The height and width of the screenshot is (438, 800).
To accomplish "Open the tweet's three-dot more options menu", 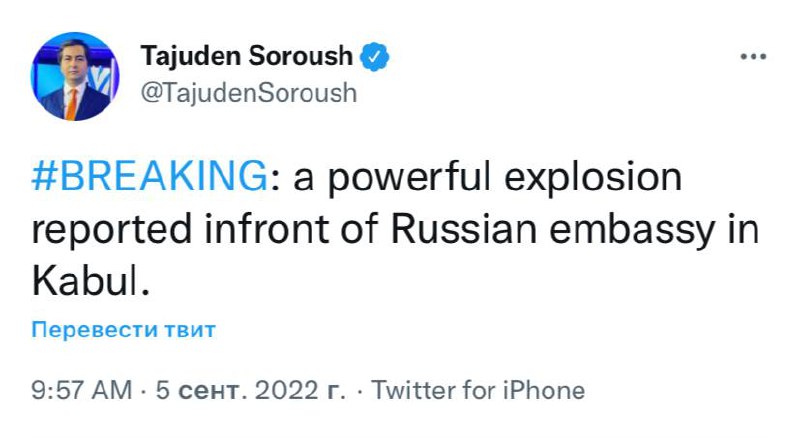I will pyautogui.click(x=751, y=57).
